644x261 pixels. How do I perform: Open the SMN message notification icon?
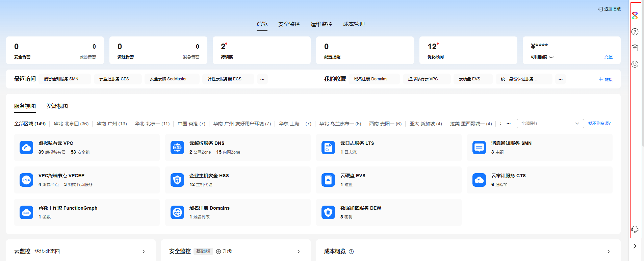[479, 148]
